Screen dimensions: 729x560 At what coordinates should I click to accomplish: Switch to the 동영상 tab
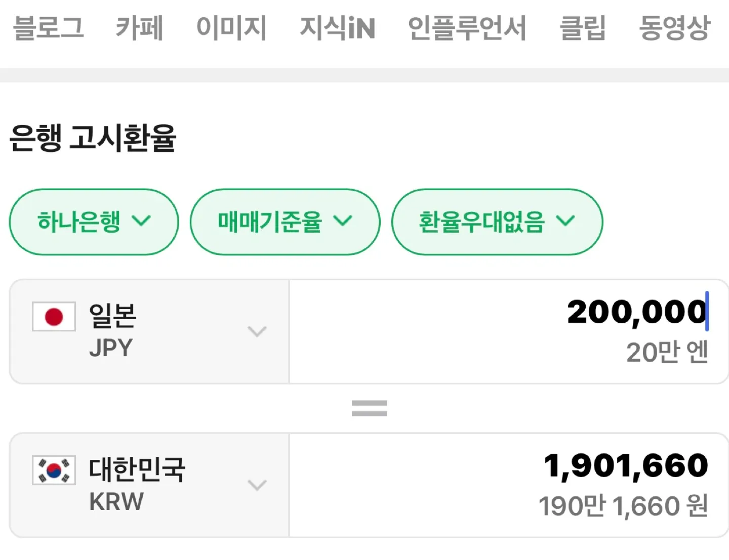[674, 28]
